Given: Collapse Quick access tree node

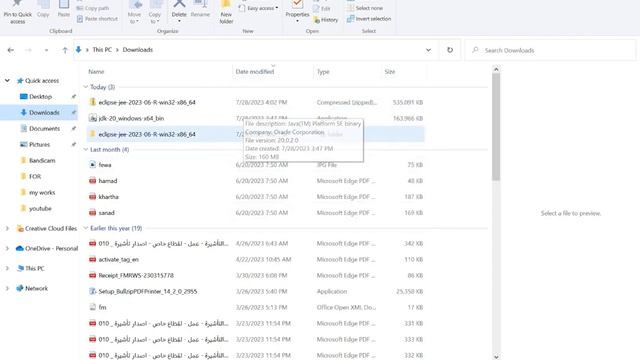Looking at the screenshot, I should coord(7,80).
